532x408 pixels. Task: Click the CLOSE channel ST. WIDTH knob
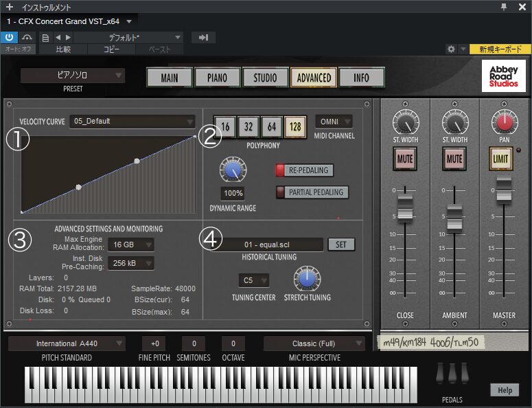click(x=406, y=122)
